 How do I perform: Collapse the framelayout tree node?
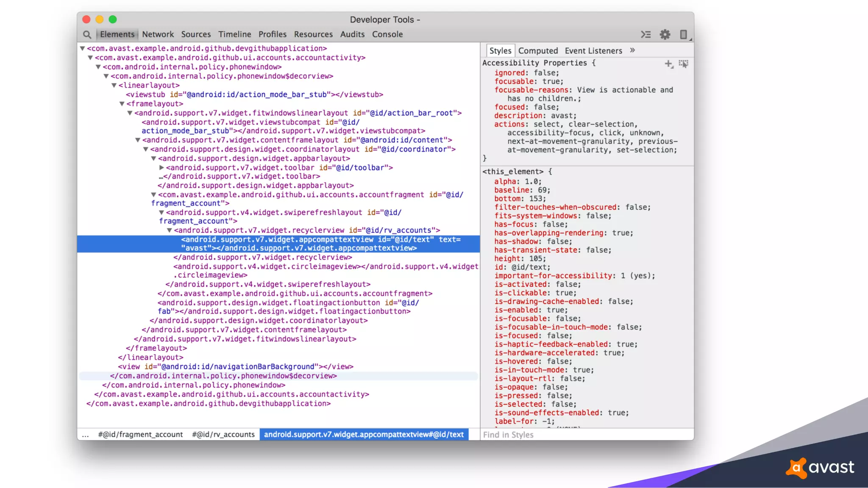pos(122,104)
